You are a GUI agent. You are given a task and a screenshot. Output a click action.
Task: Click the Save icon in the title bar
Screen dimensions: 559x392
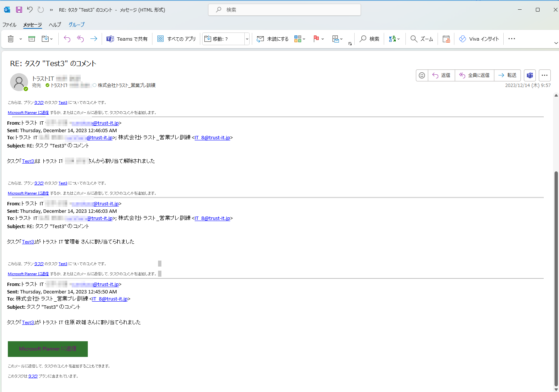pyautogui.click(x=19, y=10)
